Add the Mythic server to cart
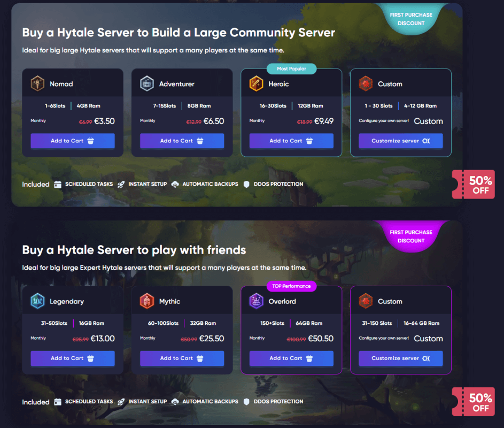This screenshot has height=428, width=504. point(182,358)
